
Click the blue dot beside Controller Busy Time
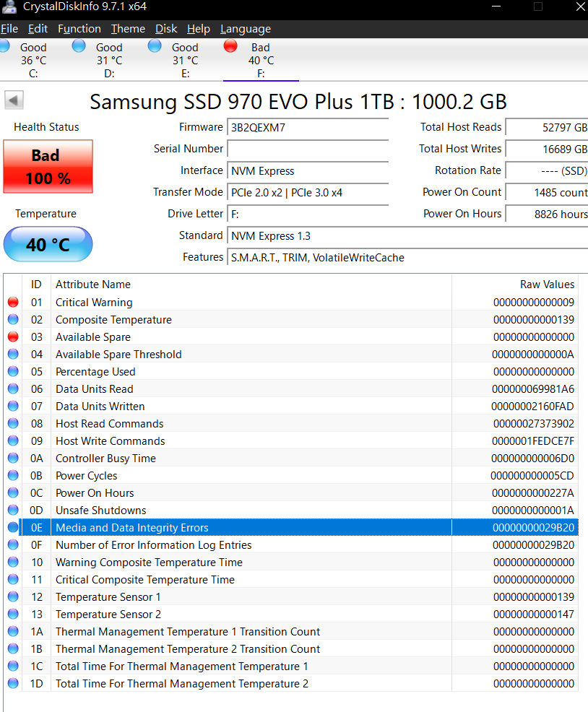[x=13, y=458]
